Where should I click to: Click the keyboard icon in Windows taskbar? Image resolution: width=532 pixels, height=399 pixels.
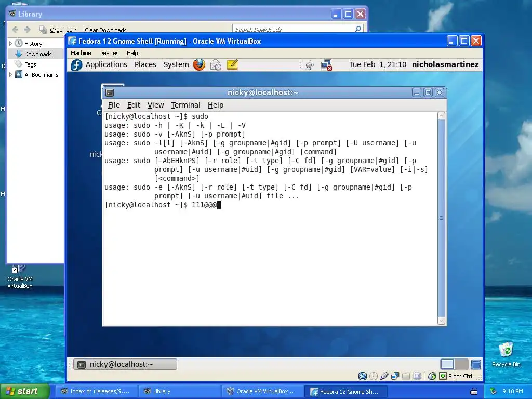(474, 392)
